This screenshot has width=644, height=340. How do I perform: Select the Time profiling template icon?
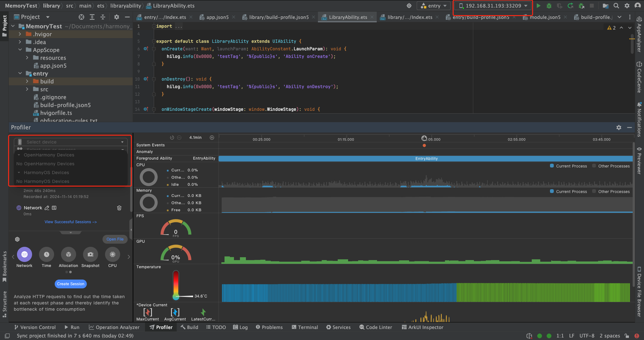47,254
